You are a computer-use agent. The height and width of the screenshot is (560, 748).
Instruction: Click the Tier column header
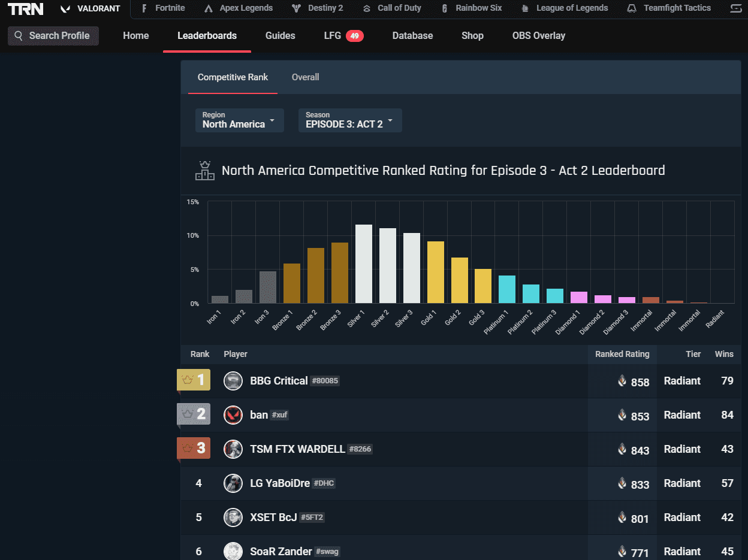pos(693,354)
